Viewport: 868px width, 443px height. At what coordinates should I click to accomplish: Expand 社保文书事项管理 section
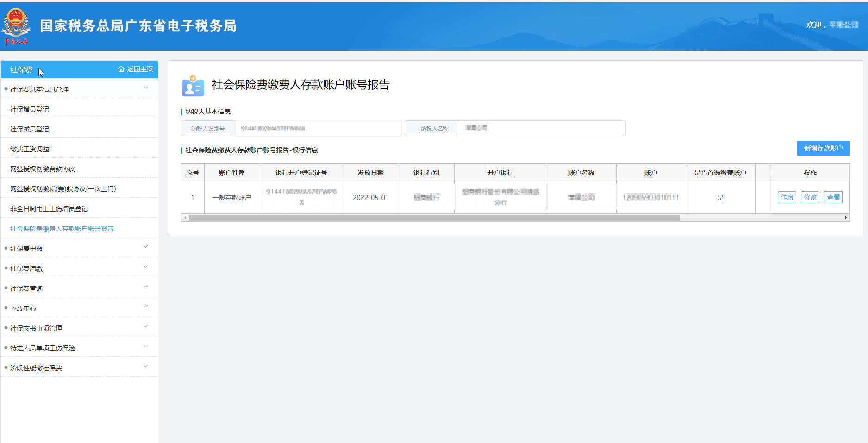tap(146, 327)
